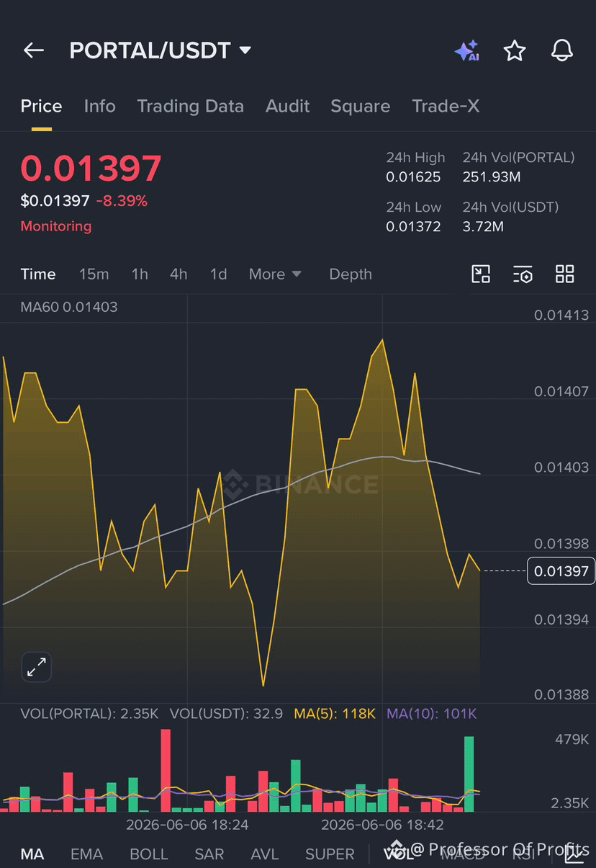Screen dimensions: 596x868
Task: Tap the 24h Vol(USDT) 3.72M value
Action: (483, 227)
